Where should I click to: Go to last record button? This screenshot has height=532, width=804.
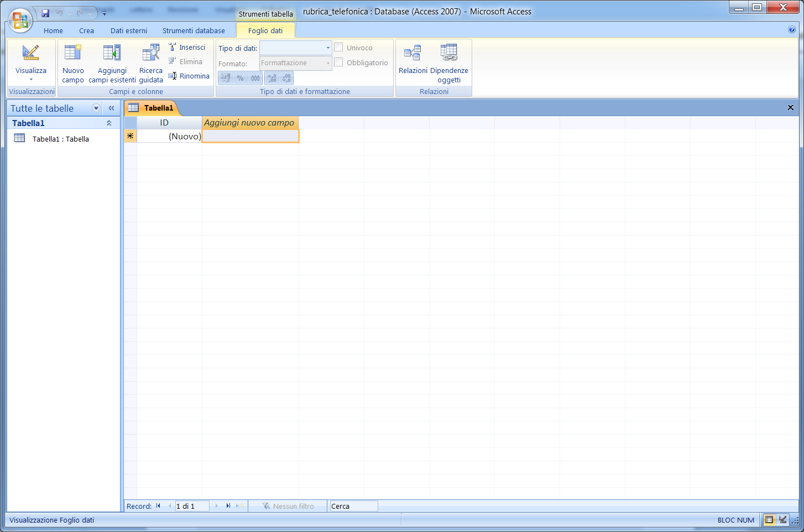228,506
